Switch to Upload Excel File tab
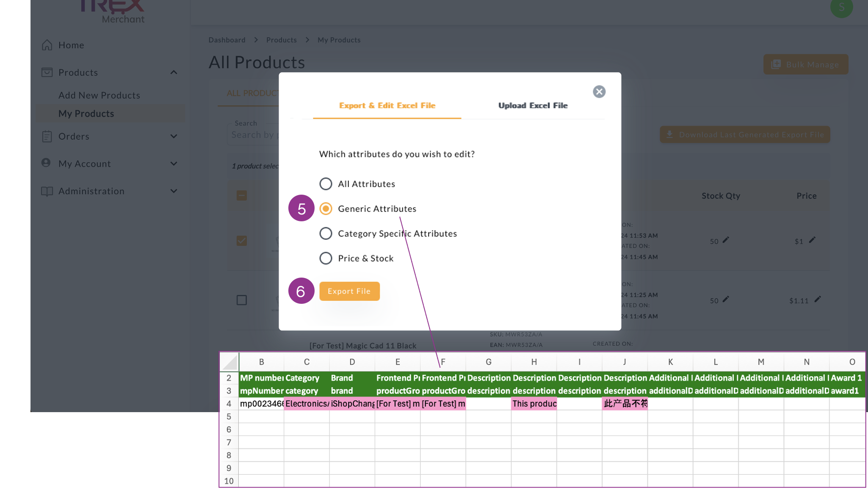This screenshot has height=490, width=868. [533, 105]
